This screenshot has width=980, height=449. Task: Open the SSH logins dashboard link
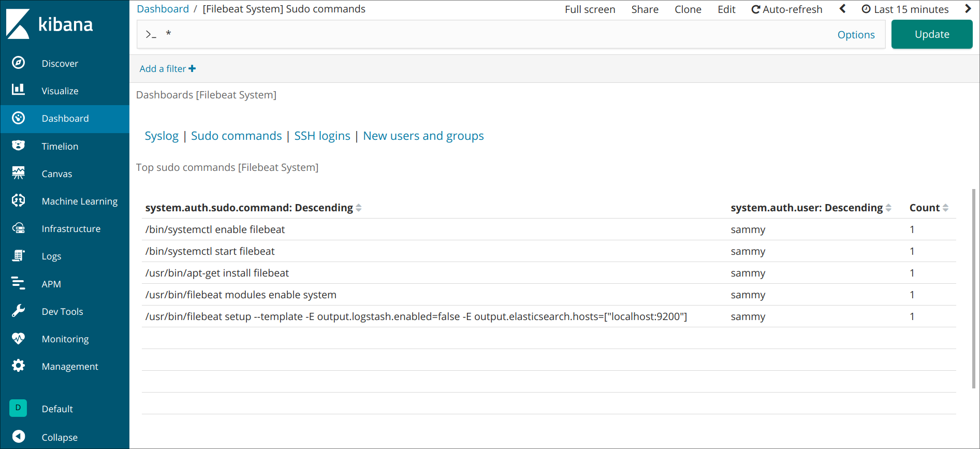322,136
